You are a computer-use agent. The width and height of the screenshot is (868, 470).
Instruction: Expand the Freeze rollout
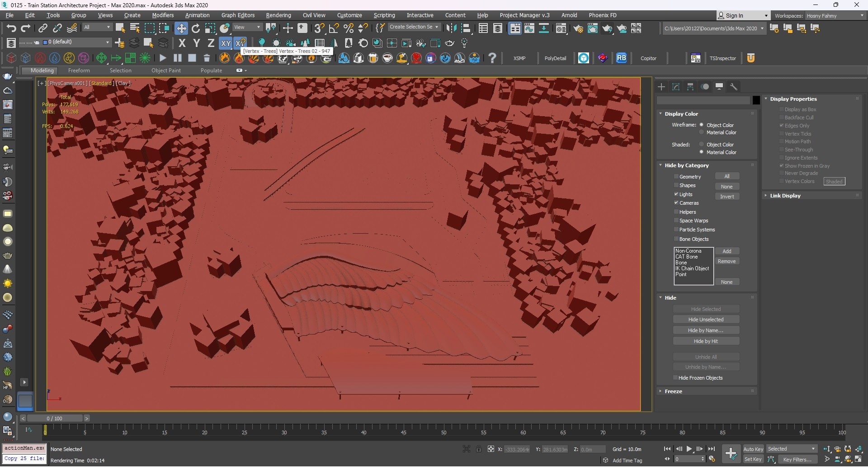pyautogui.click(x=673, y=391)
